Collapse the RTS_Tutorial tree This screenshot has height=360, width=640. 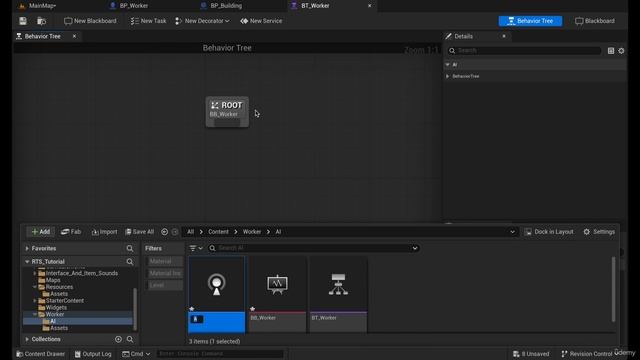click(x=27, y=262)
